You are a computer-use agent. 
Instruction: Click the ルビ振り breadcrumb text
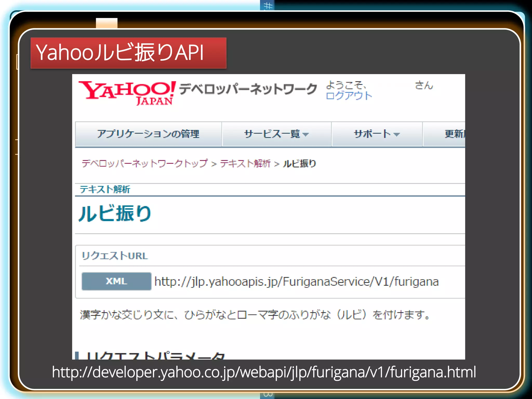coord(299,164)
